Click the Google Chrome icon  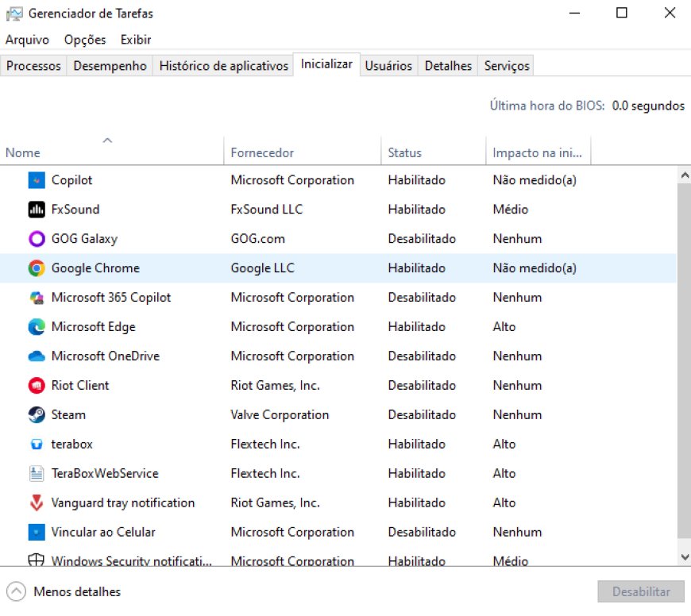pyautogui.click(x=37, y=268)
